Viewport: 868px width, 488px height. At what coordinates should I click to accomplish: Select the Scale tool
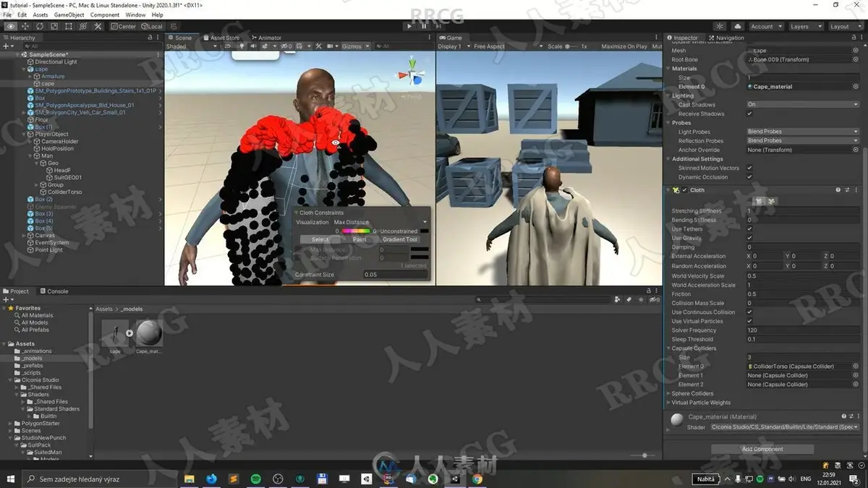(54, 26)
